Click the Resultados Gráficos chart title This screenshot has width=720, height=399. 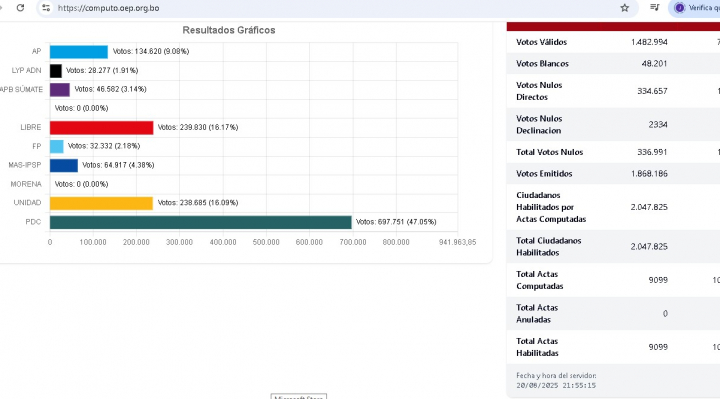(229, 30)
